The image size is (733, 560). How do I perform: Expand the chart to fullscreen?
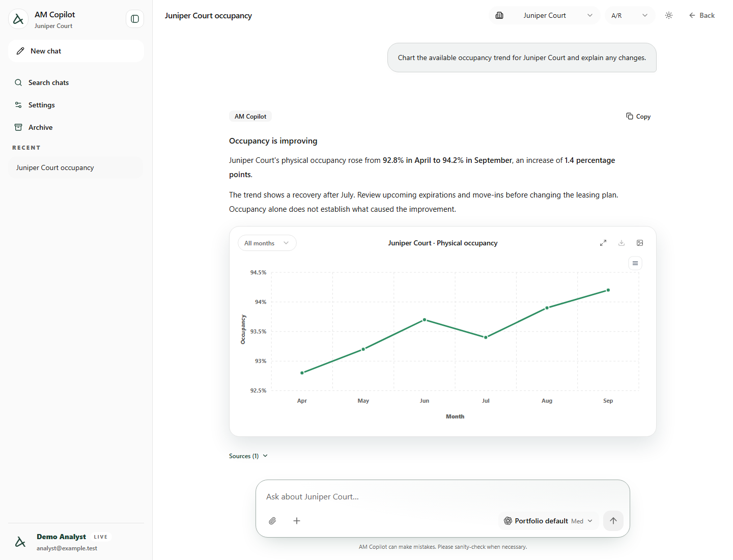603,243
